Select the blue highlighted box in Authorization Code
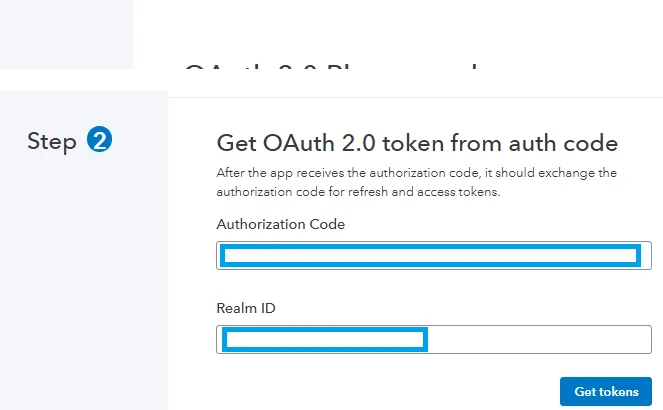 [430, 256]
